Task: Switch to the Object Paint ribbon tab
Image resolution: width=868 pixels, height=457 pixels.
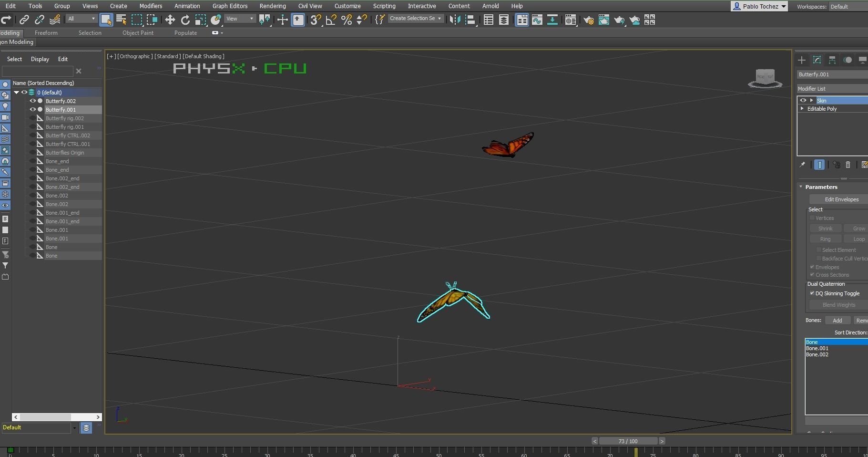Action: [x=138, y=33]
